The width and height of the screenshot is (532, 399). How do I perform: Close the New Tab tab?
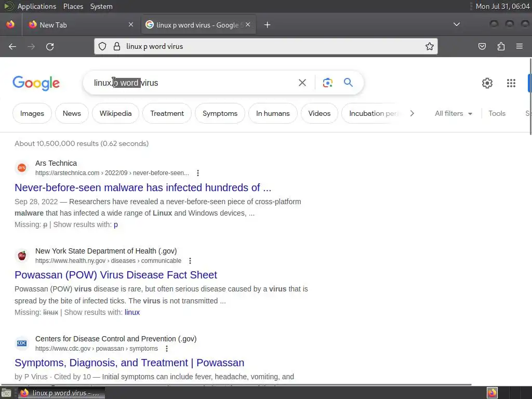[x=131, y=24]
